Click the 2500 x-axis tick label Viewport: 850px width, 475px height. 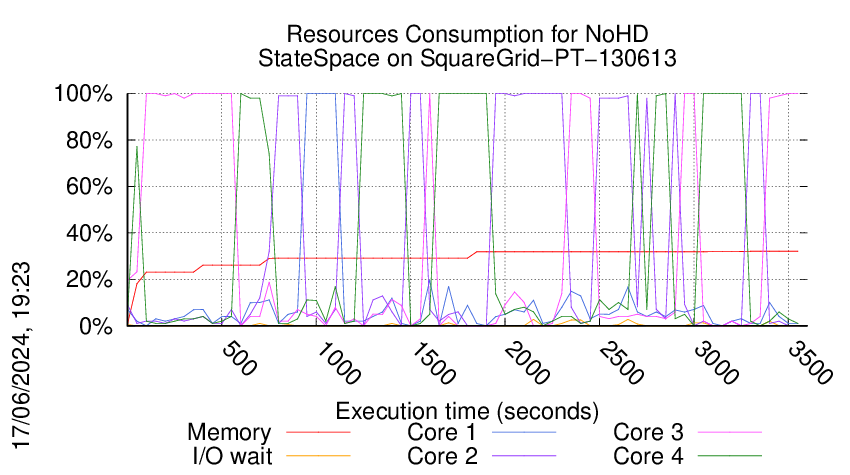(621, 363)
